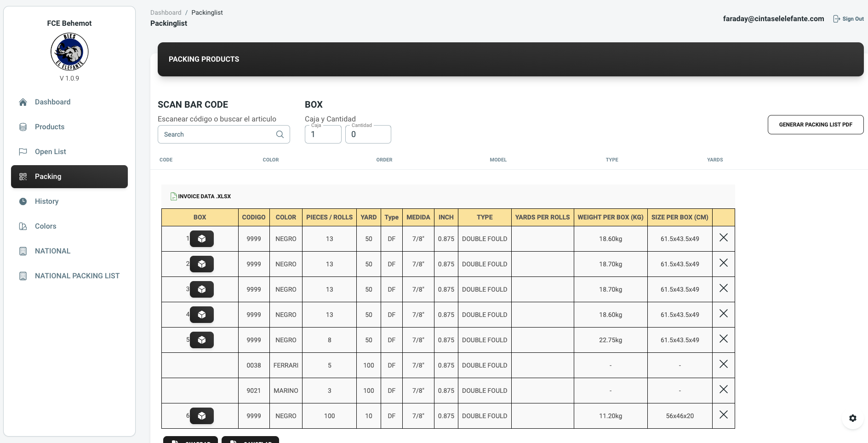Viewport: 868px width, 443px height.
Task: Click the box icon for box 6
Action: click(201, 416)
